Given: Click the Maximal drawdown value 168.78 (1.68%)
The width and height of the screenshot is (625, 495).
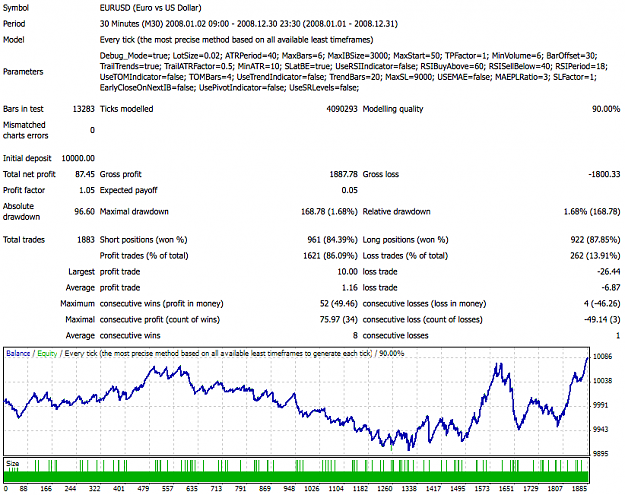Looking at the screenshot, I should (329, 212).
